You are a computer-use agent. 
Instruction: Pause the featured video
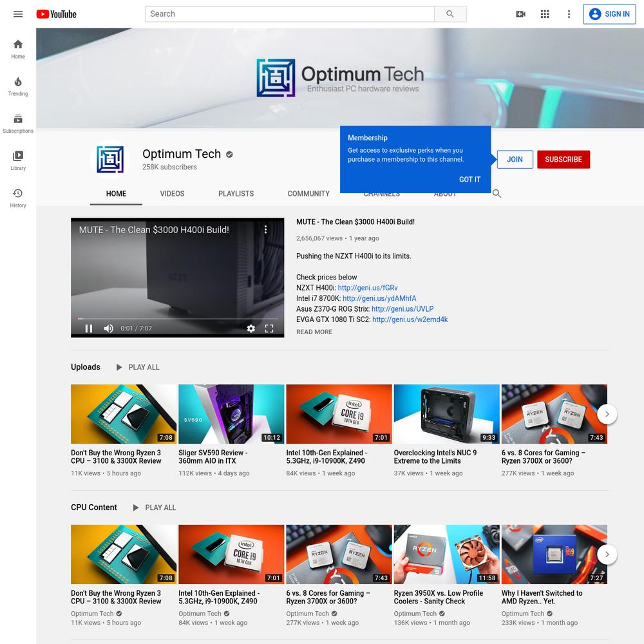[89, 328]
